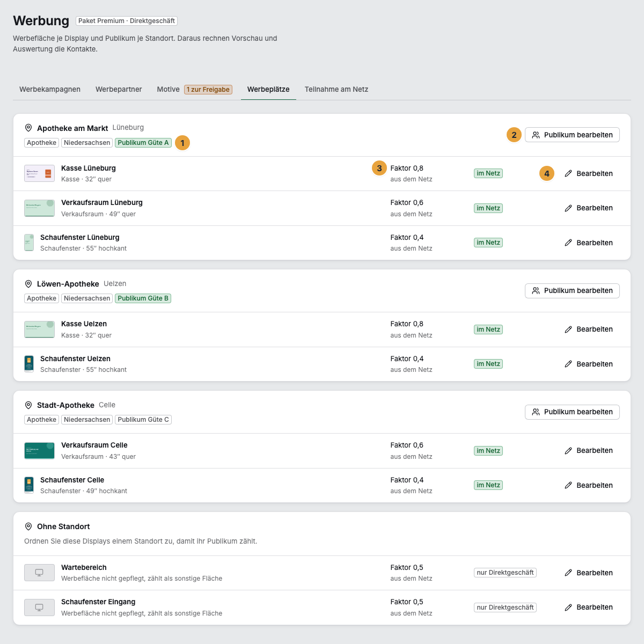Select the Werbeplätze tab
Viewport: 644px width, 644px height.
click(268, 90)
